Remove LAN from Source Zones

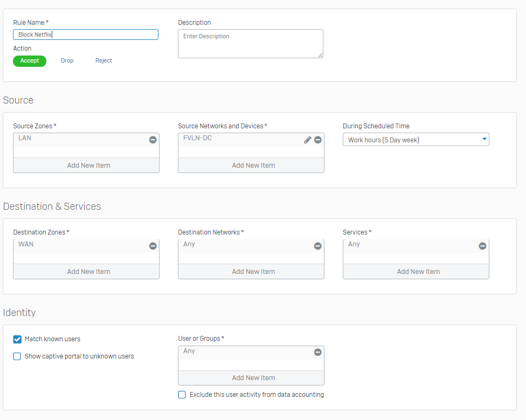coord(153,140)
